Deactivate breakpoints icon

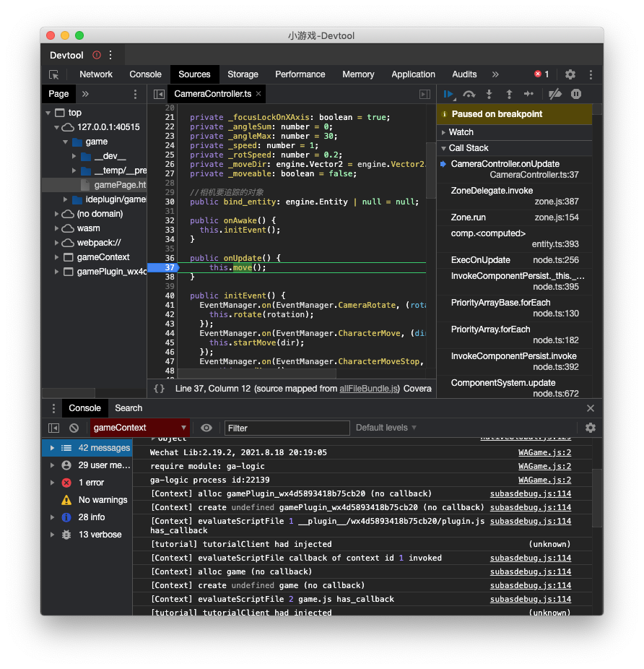[x=555, y=95]
